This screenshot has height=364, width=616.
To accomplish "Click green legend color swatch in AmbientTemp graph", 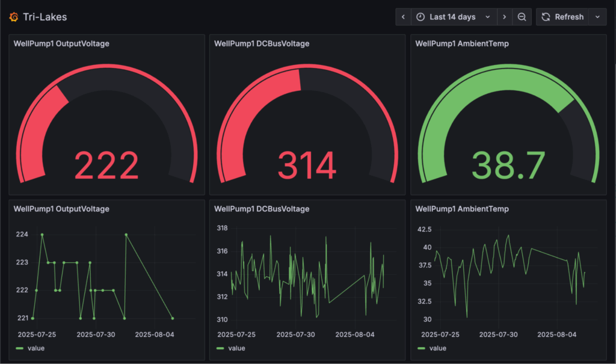I will coord(420,348).
